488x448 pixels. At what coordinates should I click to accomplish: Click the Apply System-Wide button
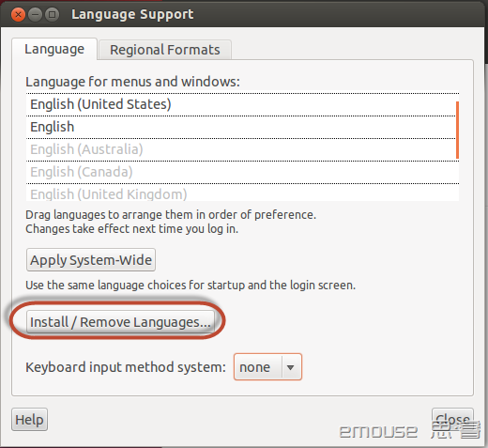(x=91, y=260)
